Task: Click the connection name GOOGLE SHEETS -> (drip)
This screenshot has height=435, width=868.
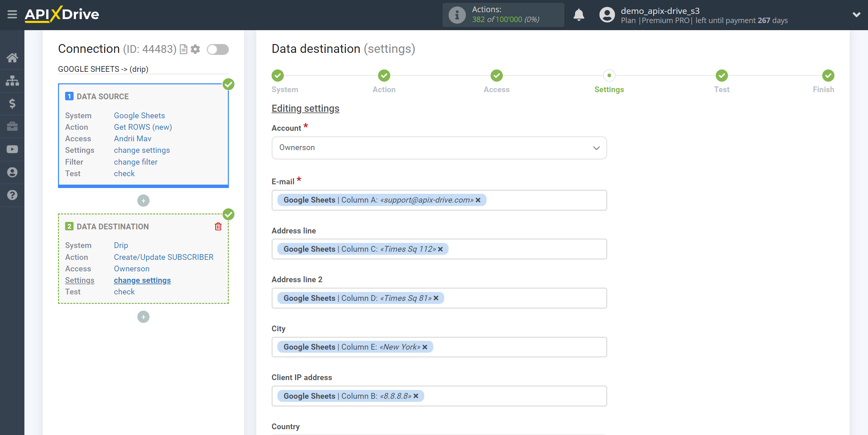Action: tap(103, 69)
